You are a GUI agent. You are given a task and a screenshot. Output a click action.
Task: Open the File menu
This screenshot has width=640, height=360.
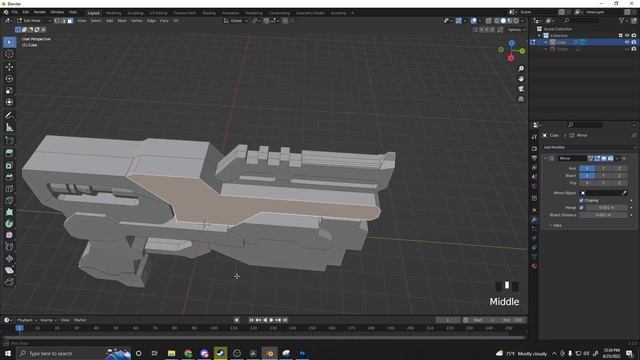click(x=15, y=12)
